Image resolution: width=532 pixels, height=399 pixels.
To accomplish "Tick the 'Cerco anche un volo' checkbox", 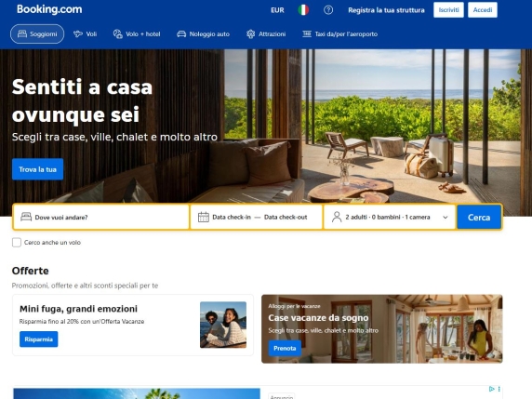I will tap(17, 242).
